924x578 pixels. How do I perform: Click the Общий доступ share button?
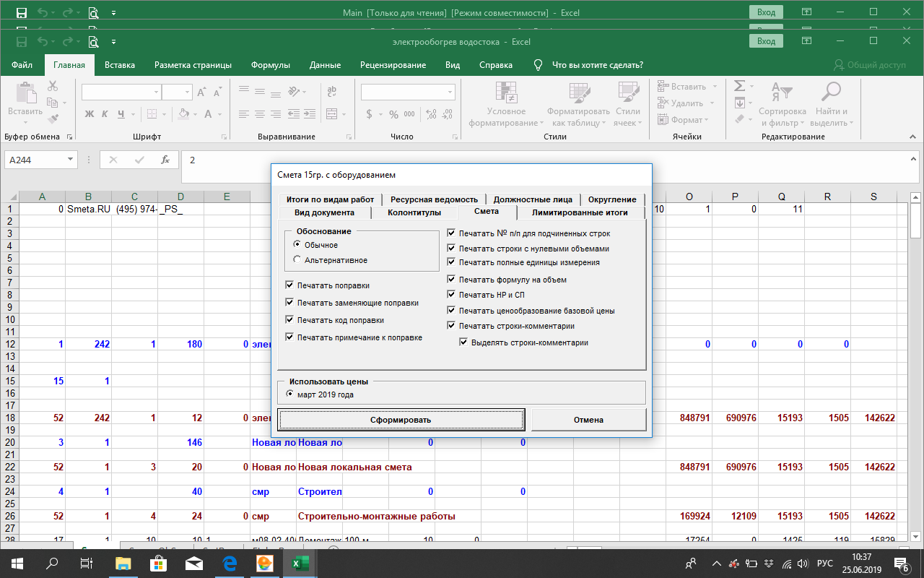coord(869,65)
